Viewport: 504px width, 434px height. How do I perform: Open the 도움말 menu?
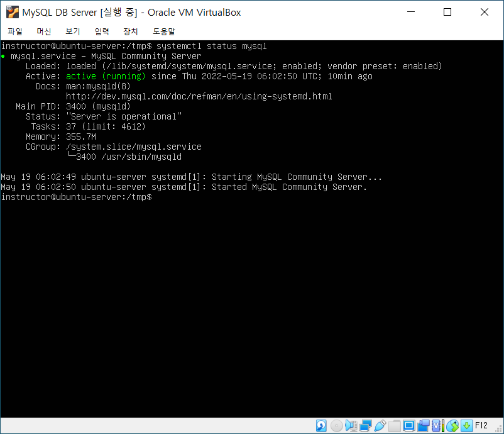(164, 31)
